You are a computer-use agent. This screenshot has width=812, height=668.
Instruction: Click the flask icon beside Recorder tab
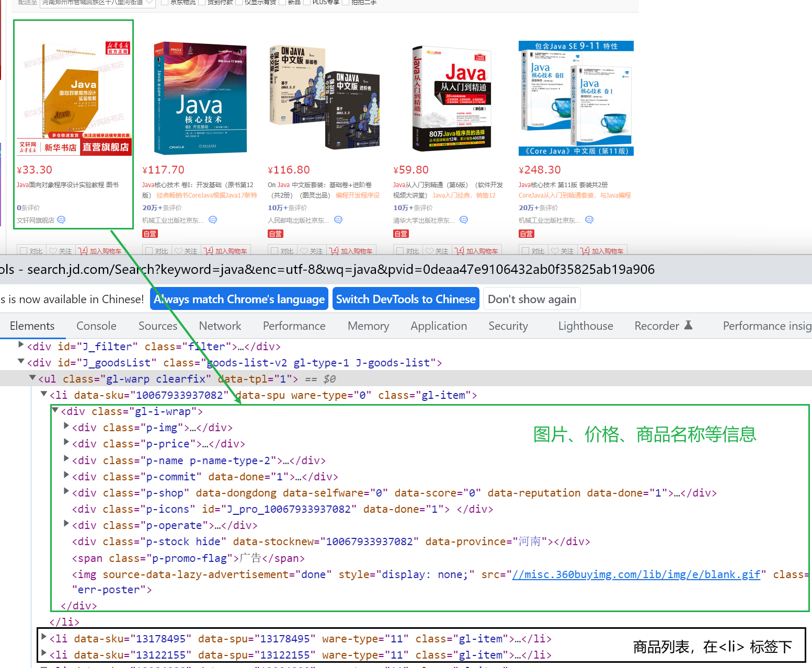tap(688, 325)
